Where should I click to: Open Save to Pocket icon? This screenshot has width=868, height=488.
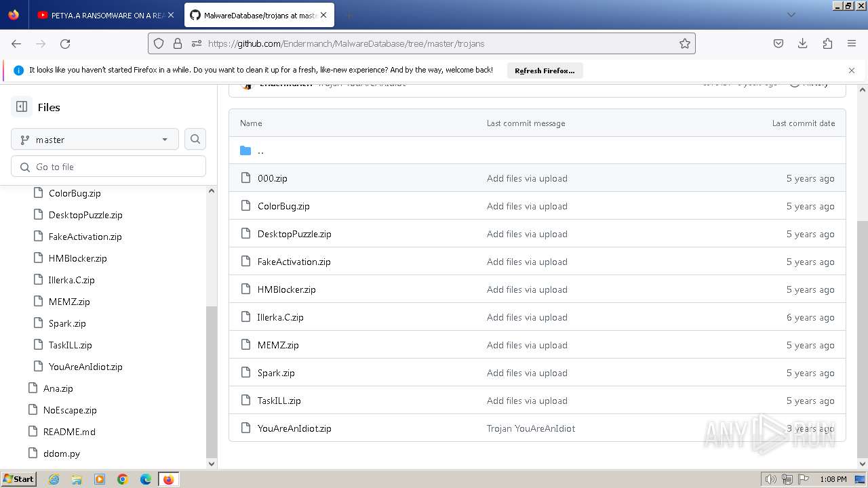778,43
